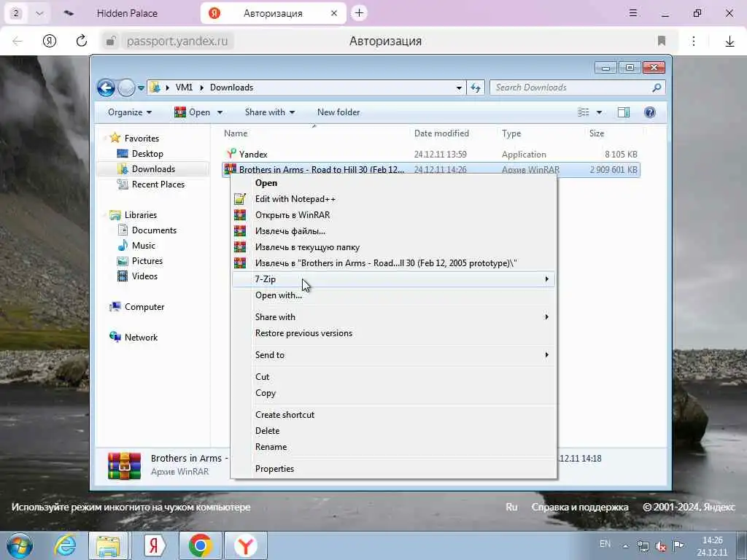Click the Справка и поддержка link
Screen dimensions: 747x560
(x=580, y=507)
